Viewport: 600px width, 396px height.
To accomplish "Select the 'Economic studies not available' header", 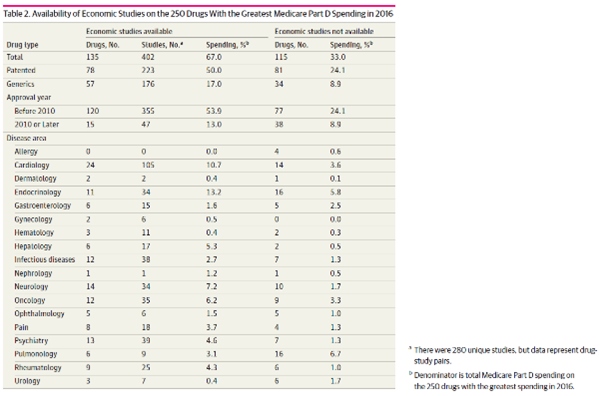I will click(x=324, y=31).
